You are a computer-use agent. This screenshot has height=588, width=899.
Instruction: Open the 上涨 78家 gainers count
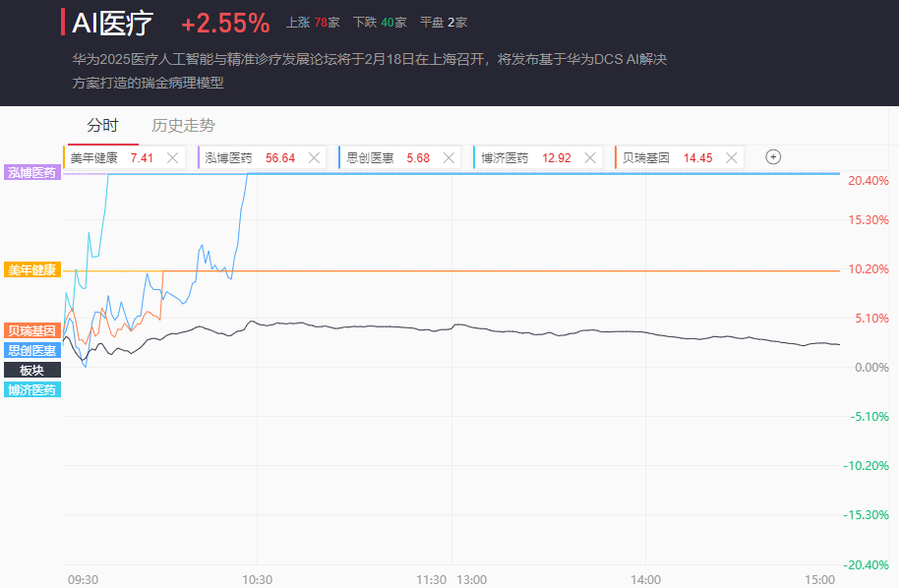pyautogui.click(x=313, y=22)
